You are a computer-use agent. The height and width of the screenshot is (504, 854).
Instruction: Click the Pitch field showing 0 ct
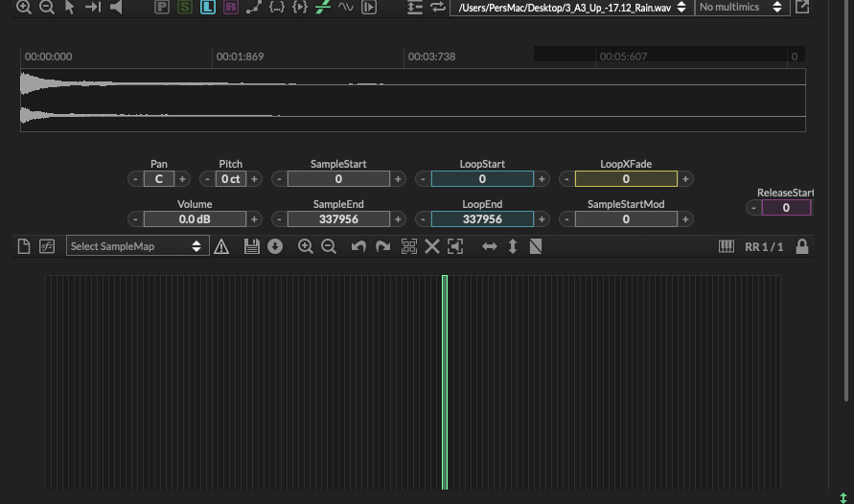(231, 179)
